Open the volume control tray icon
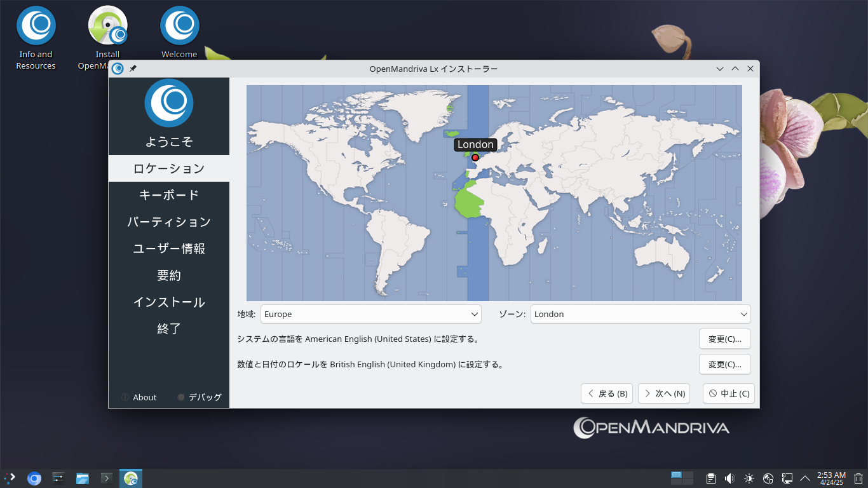 point(730,478)
